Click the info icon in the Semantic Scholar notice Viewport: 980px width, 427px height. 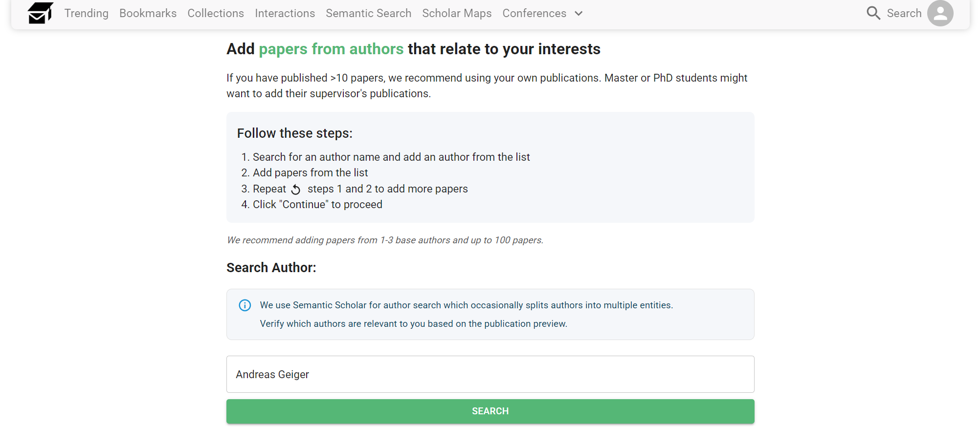(x=245, y=305)
